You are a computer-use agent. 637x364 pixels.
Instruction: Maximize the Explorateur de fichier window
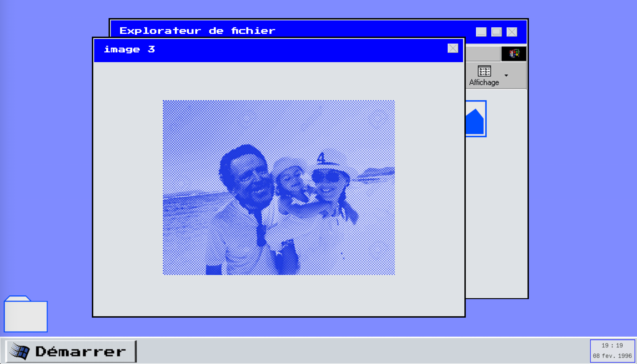coord(496,32)
